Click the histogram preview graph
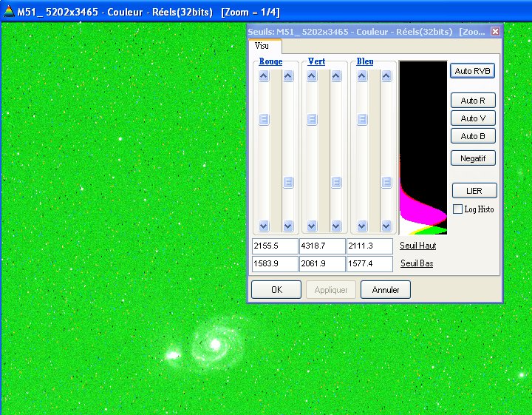Image resolution: width=532 pixels, height=415 pixels. tap(423, 148)
